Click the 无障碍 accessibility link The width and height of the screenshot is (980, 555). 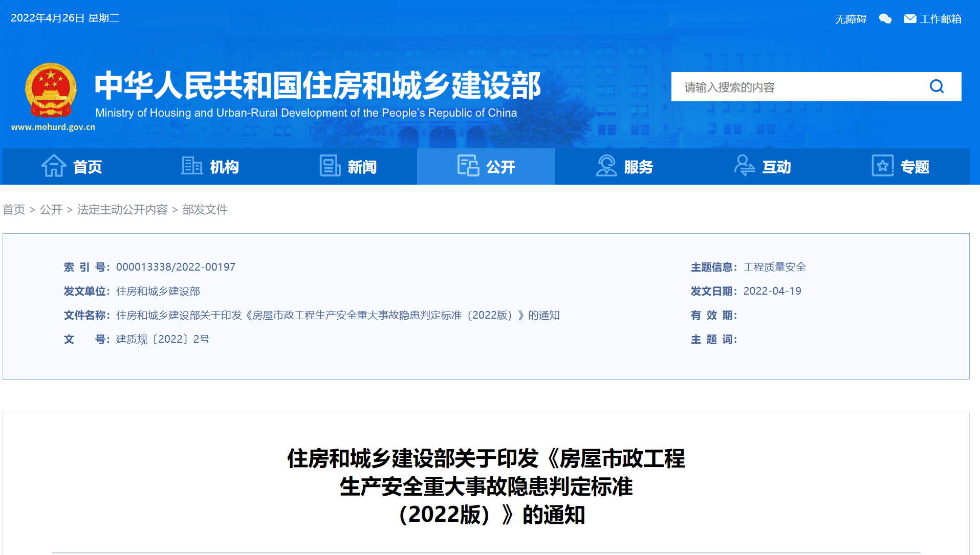pyautogui.click(x=851, y=19)
